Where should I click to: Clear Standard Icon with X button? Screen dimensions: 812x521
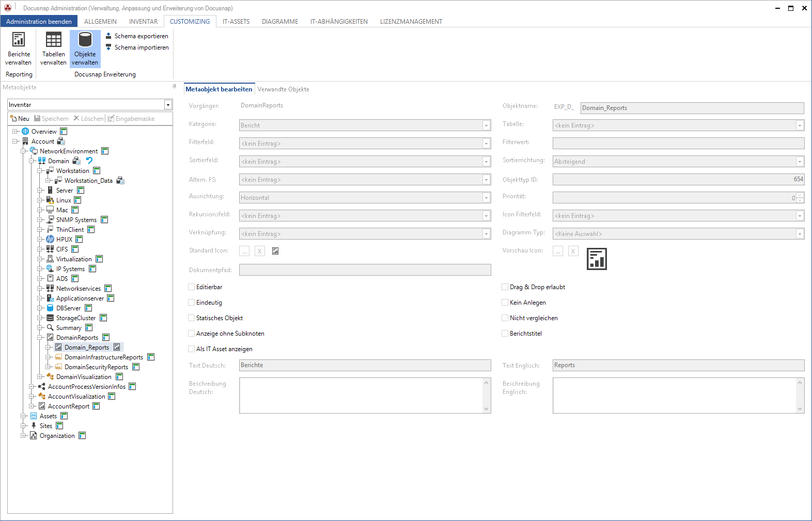260,251
